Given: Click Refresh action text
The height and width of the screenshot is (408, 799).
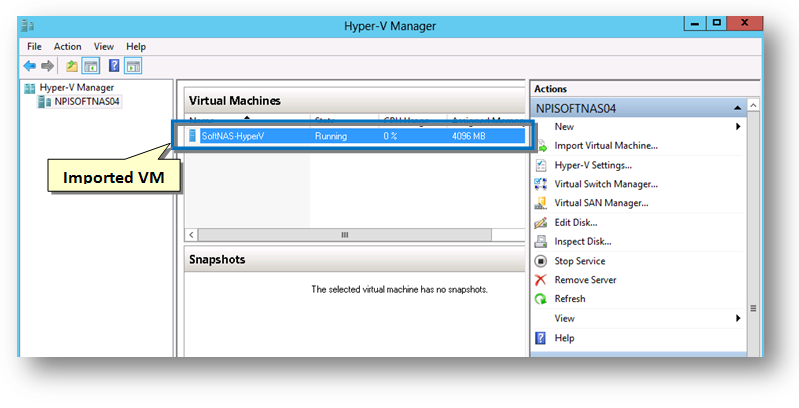Looking at the screenshot, I should click(570, 298).
